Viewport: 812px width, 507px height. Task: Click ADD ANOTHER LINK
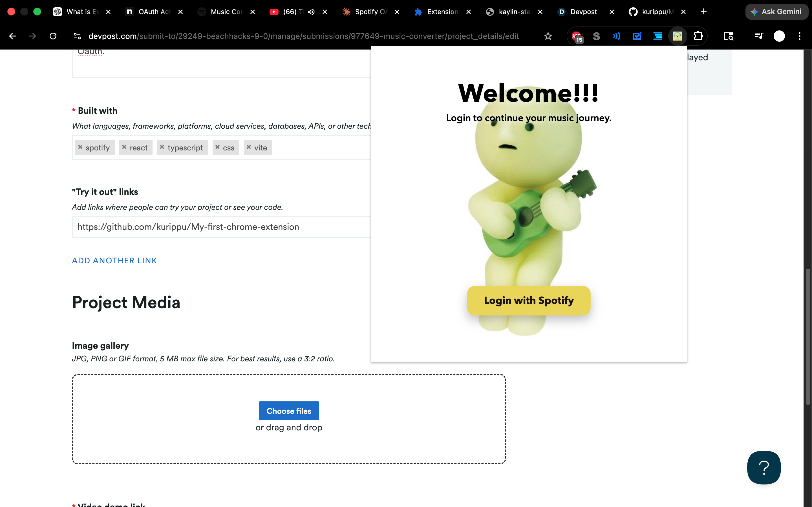pyautogui.click(x=114, y=261)
